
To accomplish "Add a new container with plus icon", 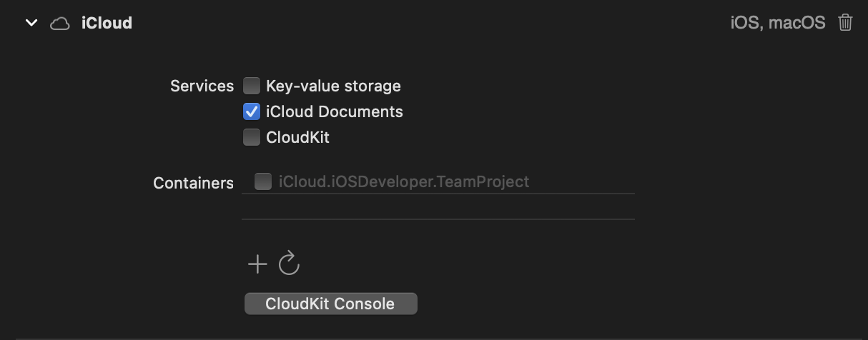I will coord(257,264).
